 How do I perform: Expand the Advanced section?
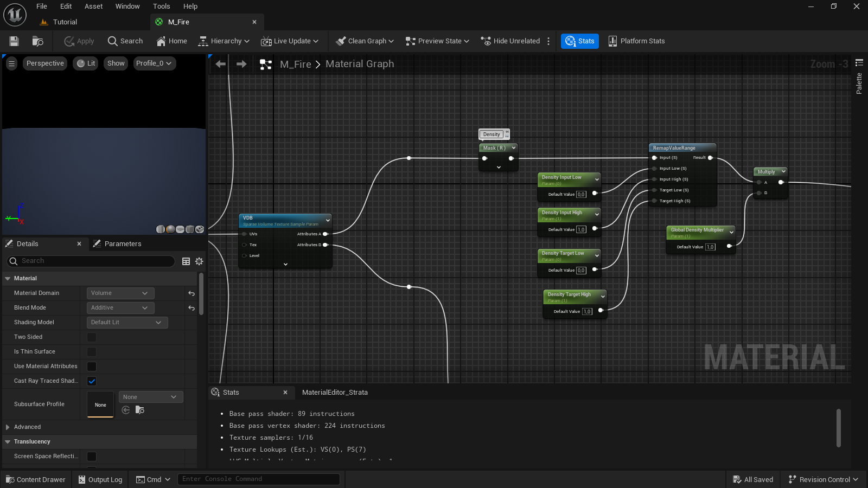click(x=8, y=427)
